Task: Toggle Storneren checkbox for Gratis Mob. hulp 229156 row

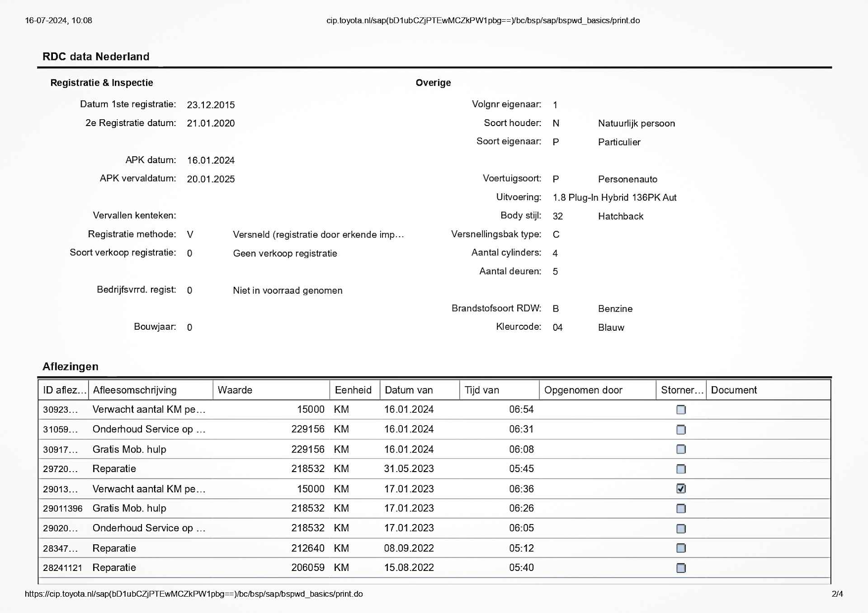Action: 681,449
